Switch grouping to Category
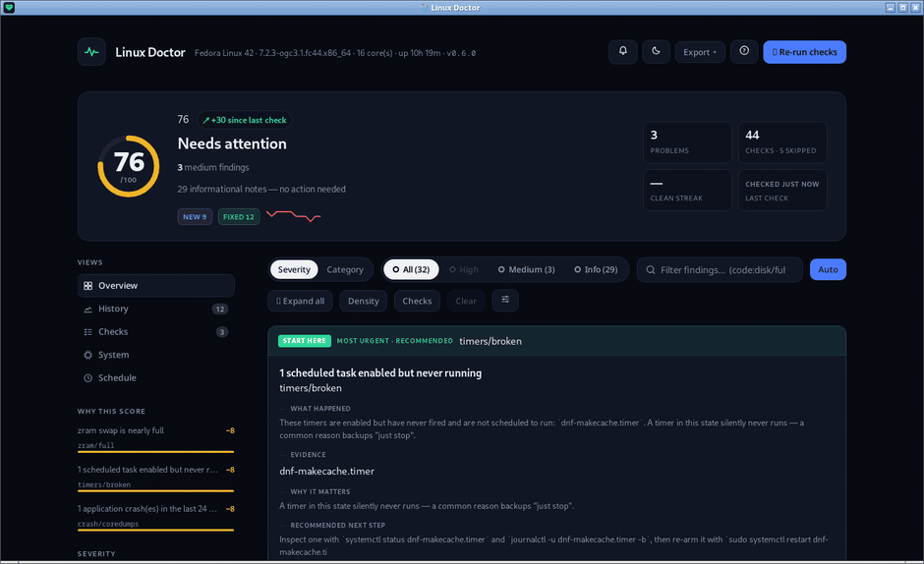Viewport: 924px width, 564px height. [x=345, y=269]
